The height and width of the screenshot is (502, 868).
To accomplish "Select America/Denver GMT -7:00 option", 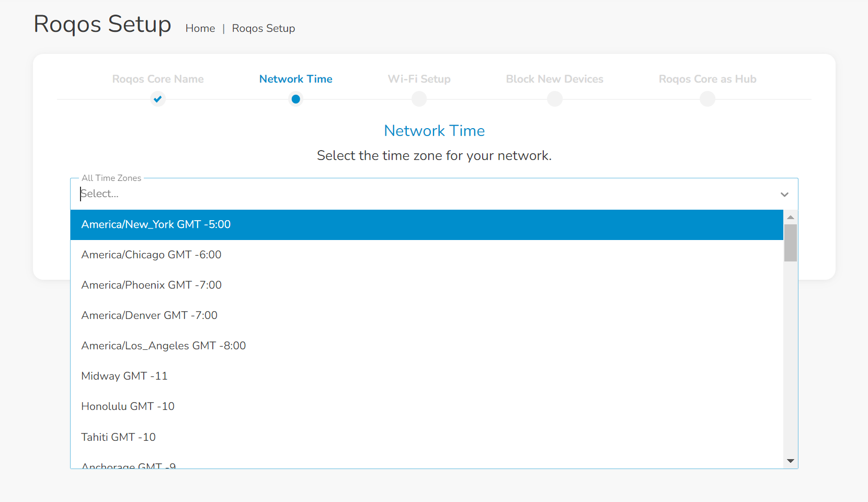I will (427, 316).
